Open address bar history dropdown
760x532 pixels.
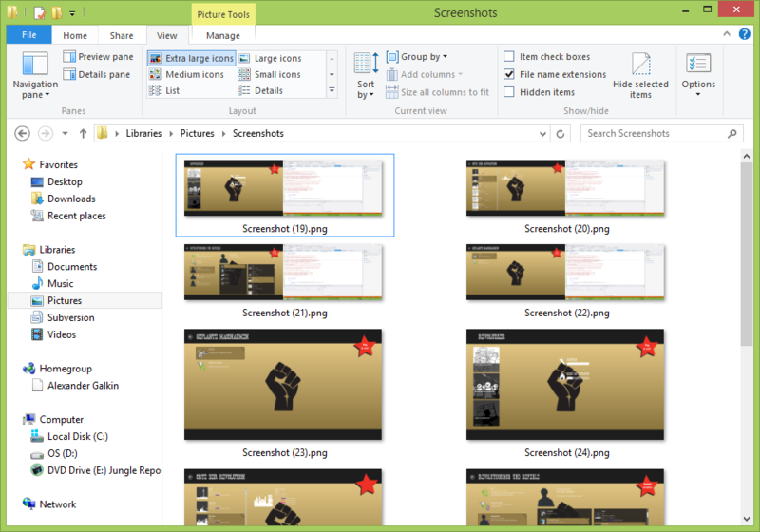pos(542,134)
